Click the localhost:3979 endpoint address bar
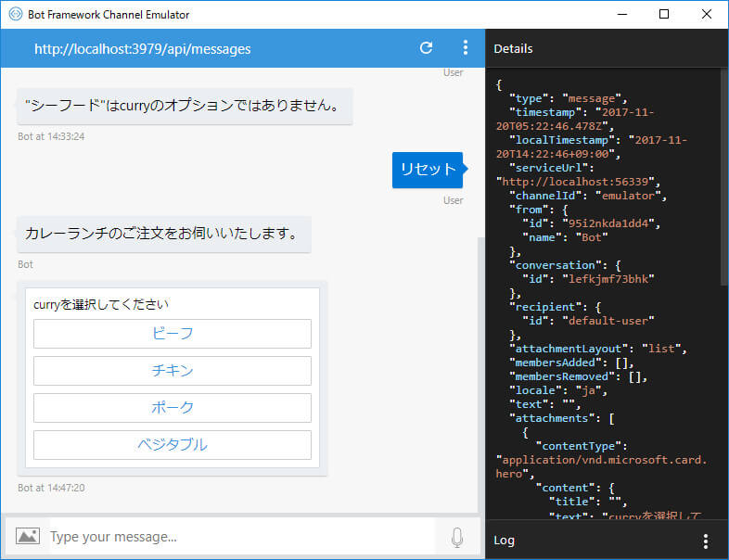 click(x=142, y=49)
